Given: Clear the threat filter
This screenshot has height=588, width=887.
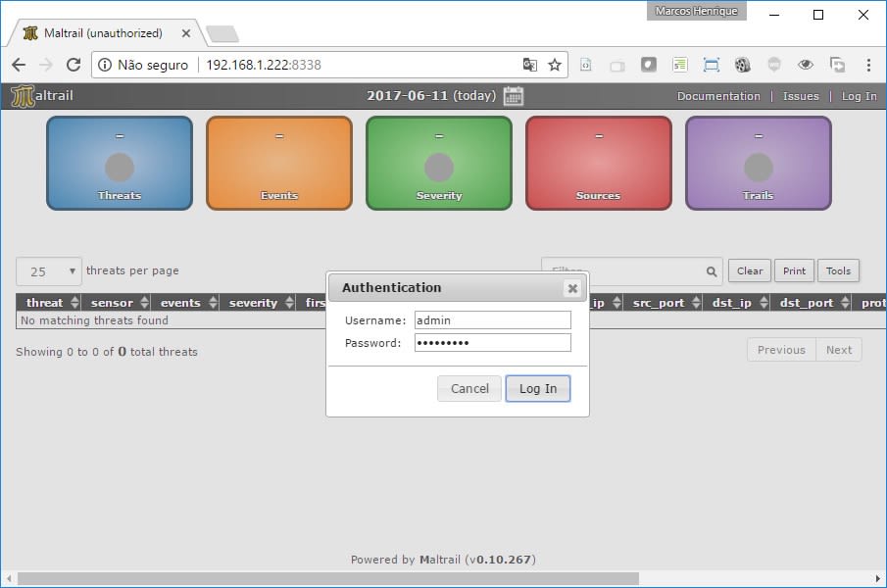Looking at the screenshot, I should (x=750, y=270).
